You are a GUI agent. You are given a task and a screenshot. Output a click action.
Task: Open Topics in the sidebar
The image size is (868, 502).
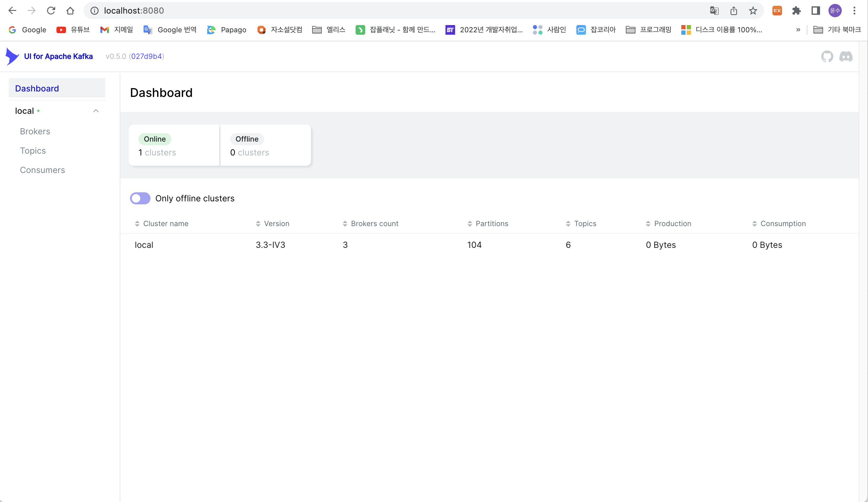point(33,151)
